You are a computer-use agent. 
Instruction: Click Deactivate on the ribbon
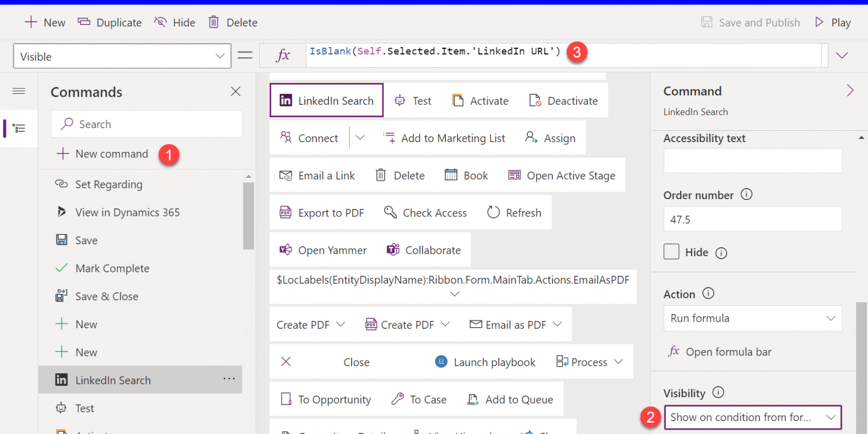(563, 101)
